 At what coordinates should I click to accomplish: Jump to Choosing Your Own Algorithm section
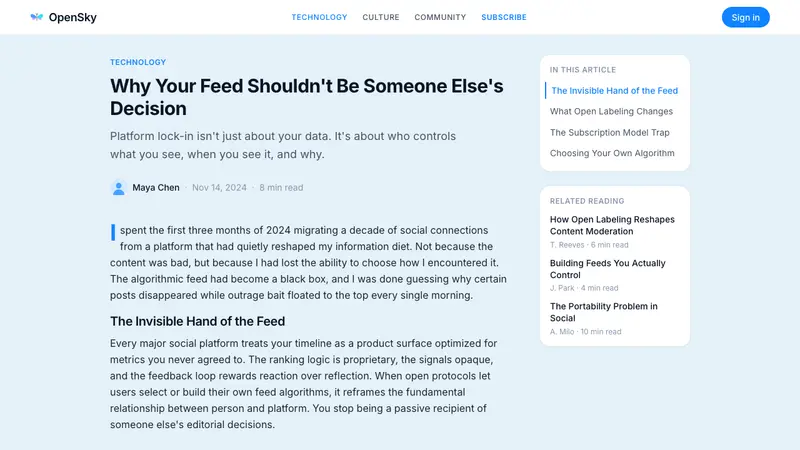coord(612,153)
